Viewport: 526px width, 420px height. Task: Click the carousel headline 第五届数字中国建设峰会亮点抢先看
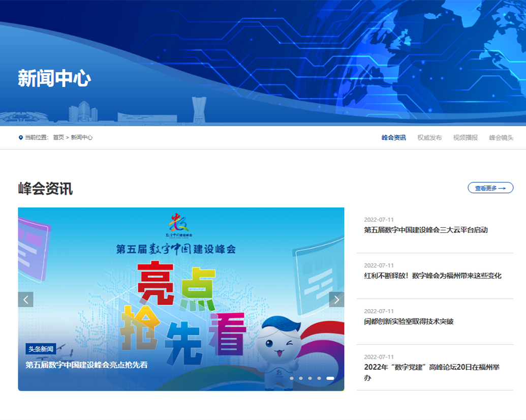point(86,365)
